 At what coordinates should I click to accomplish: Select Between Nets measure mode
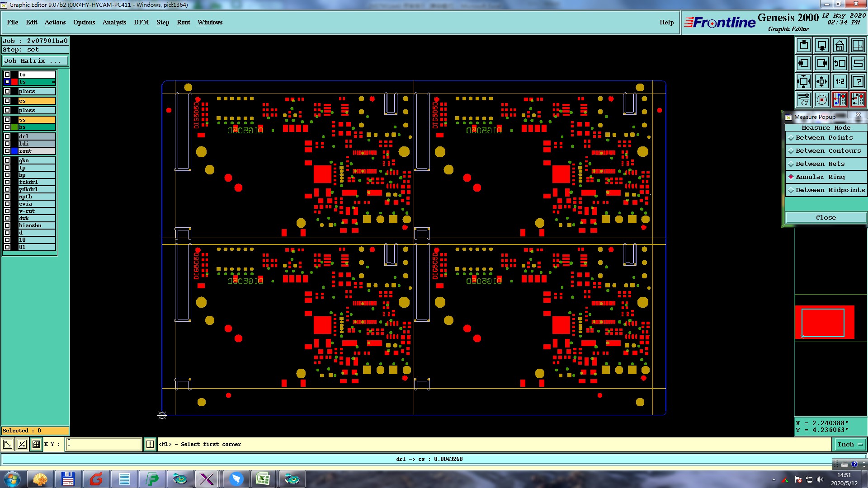[x=820, y=164]
